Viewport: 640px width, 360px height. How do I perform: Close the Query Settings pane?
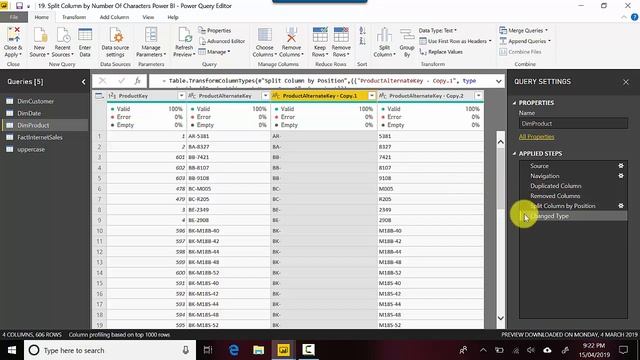pyautogui.click(x=626, y=82)
